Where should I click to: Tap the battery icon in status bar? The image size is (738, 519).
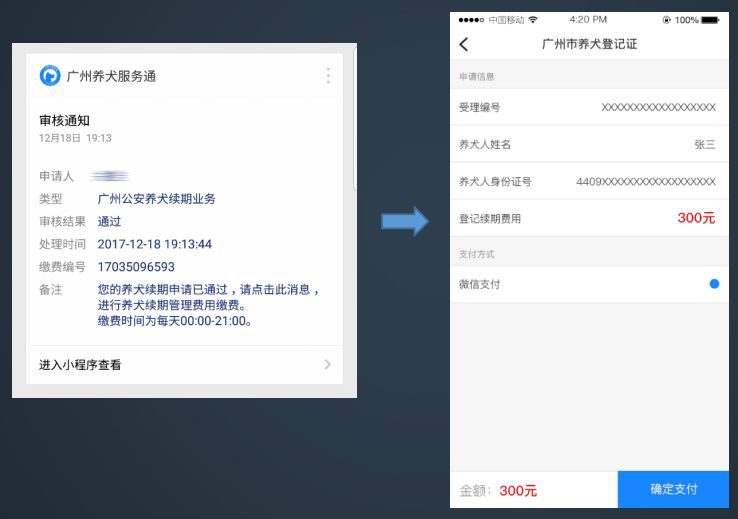click(x=710, y=20)
